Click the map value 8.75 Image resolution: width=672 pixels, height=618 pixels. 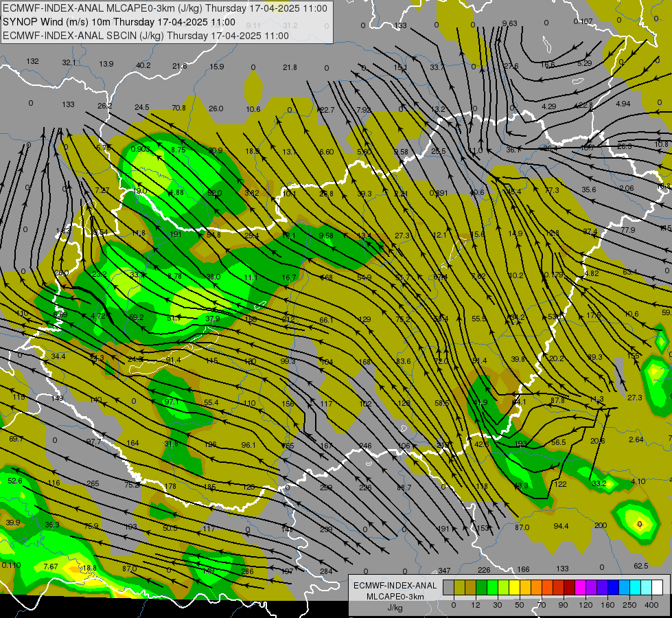[x=178, y=150]
